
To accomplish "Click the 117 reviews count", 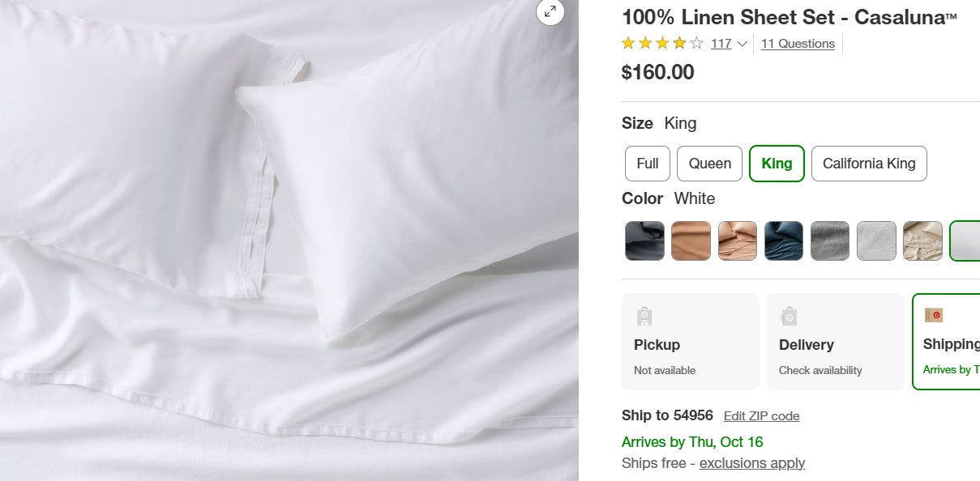I will pos(720,43).
